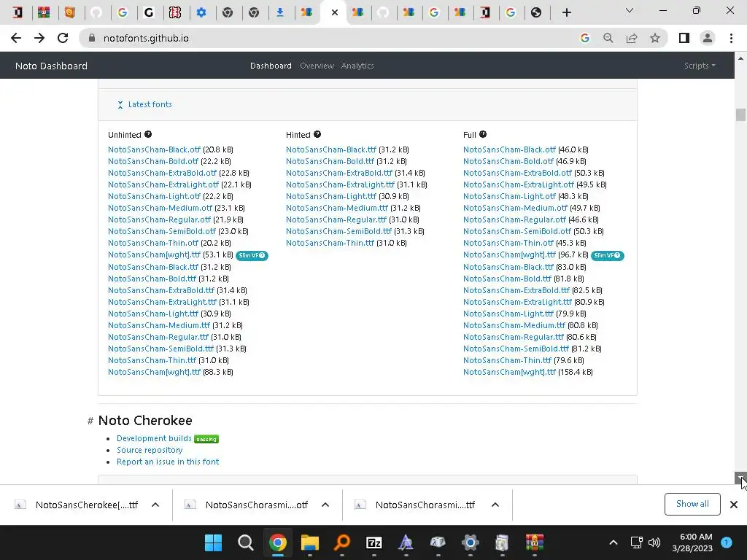747x560 pixels.
Task: Click the scrollbar down arrow
Action: point(740,478)
